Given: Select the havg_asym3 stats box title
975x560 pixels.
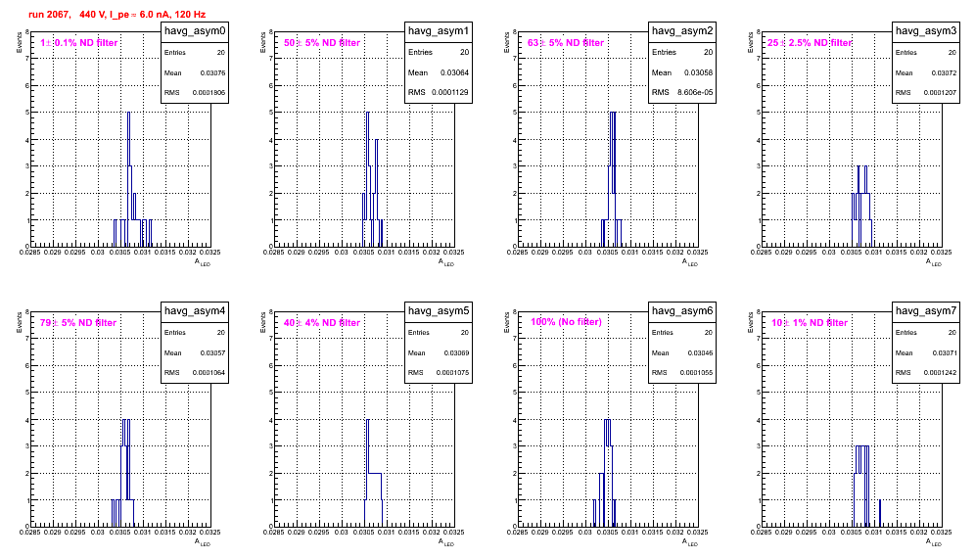Looking at the screenshot, I should (x=926, y=30).
